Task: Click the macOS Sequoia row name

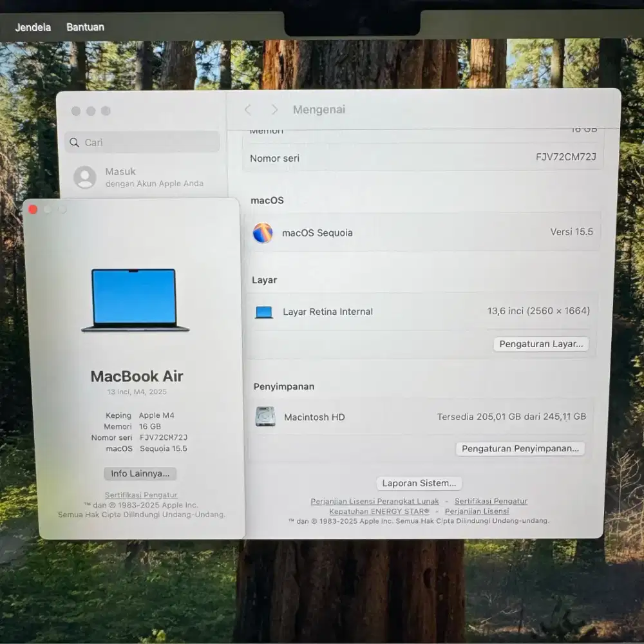Action: 317,233
